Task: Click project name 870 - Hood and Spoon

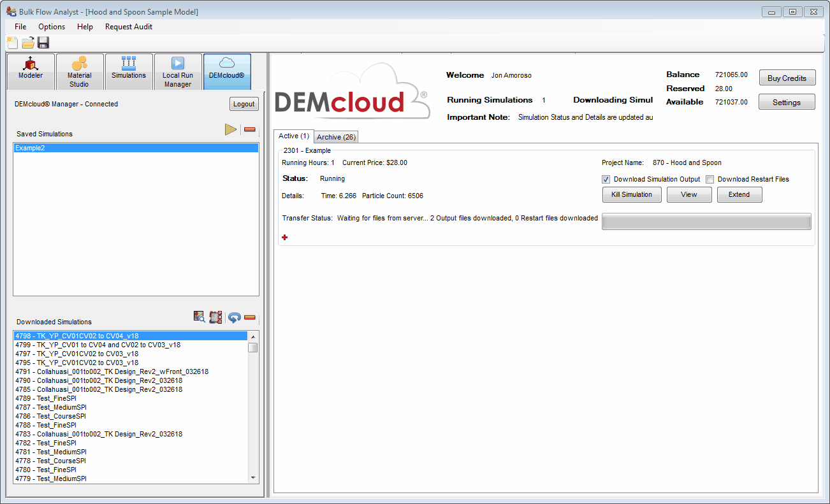Action: (687, 162)
